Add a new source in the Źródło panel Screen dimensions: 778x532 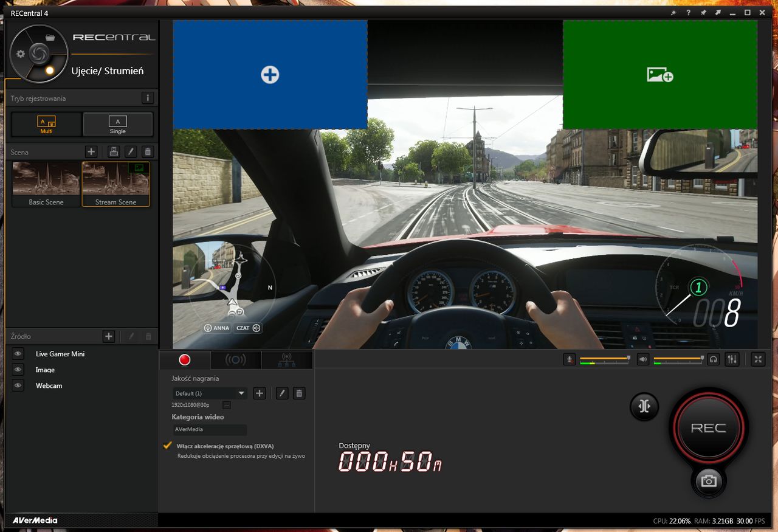[x=108, y=336]
